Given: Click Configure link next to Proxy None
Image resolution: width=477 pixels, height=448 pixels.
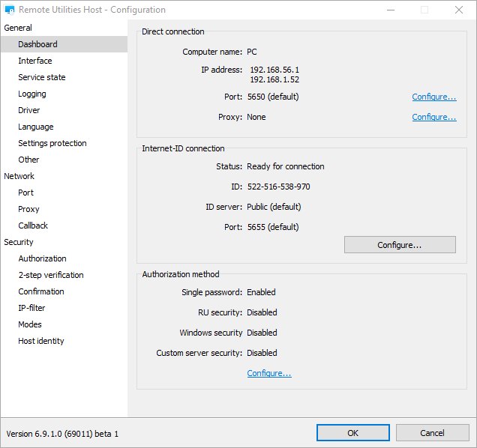Looking at the screenshot, I should (434, 117).
